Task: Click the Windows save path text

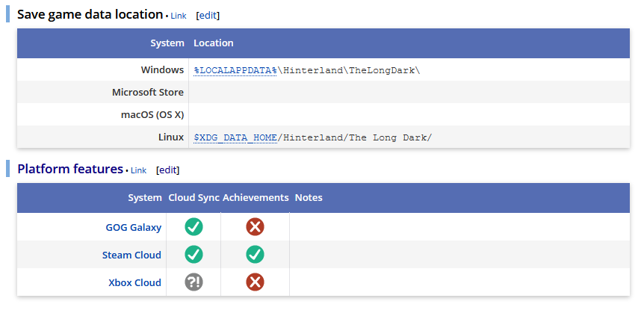Action: 350,70
